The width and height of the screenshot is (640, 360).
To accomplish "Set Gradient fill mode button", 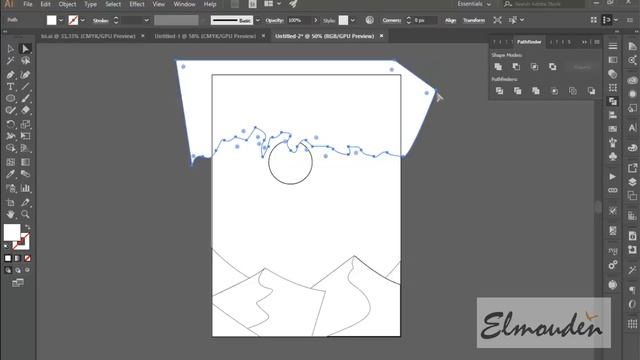I will tap(18, 258).
